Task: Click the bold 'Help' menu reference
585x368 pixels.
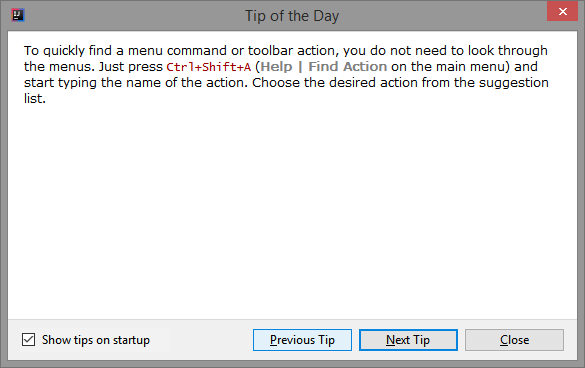Action: [x=276, y=66]
